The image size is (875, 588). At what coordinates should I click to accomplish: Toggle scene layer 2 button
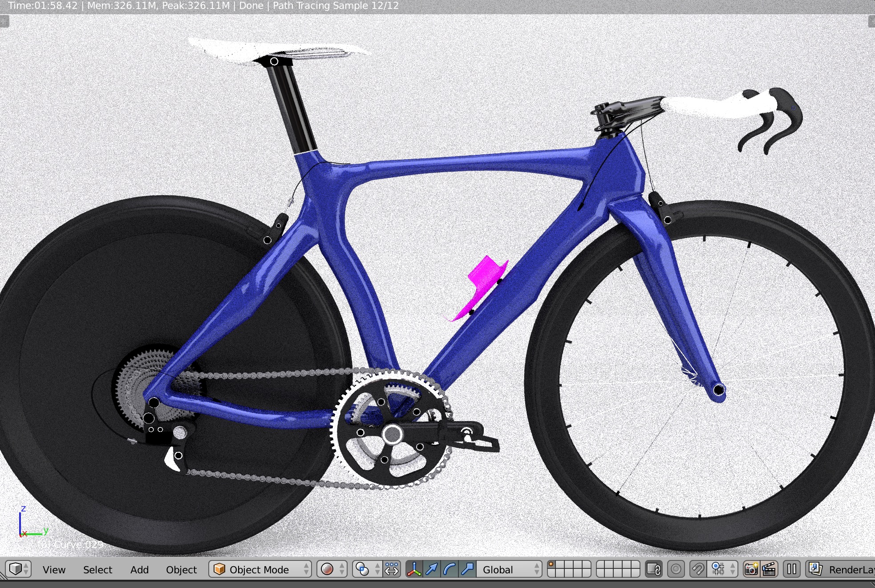point(561,565)
